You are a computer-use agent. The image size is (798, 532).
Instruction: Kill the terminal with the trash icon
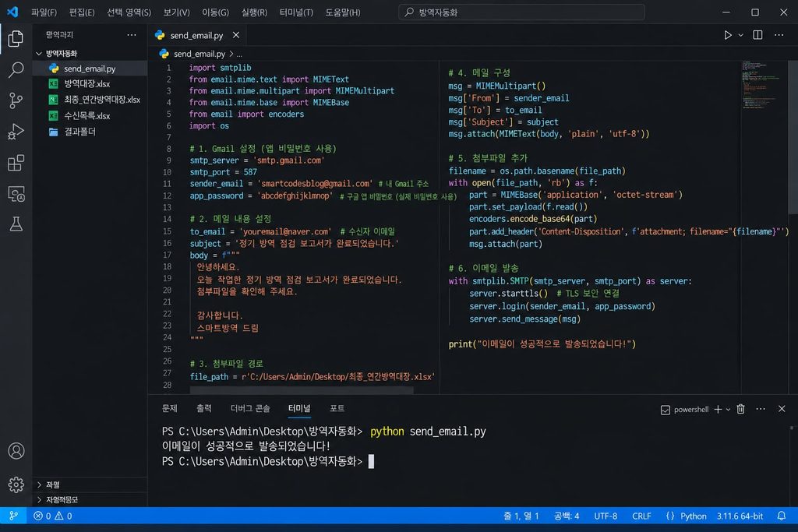point(741,409)
